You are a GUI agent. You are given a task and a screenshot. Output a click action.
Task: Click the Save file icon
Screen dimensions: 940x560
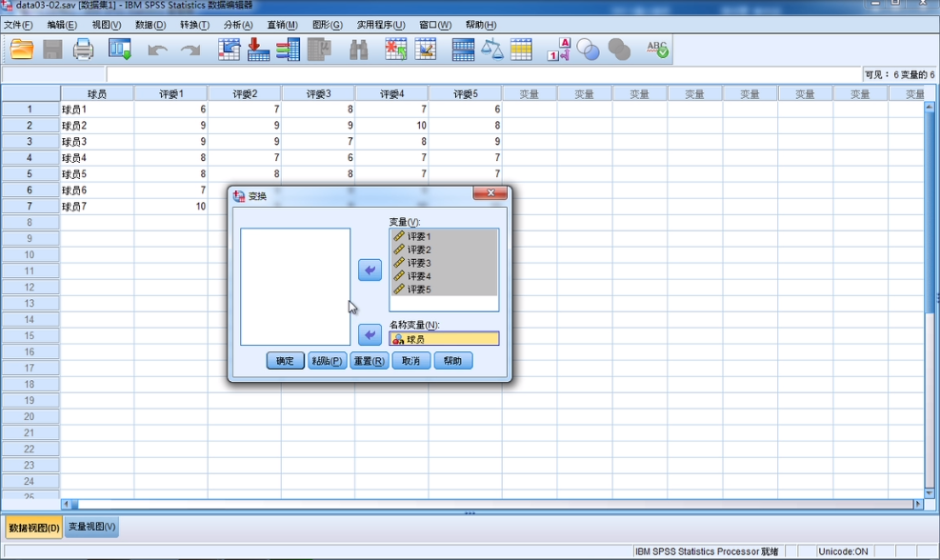(x=52, y=50)
